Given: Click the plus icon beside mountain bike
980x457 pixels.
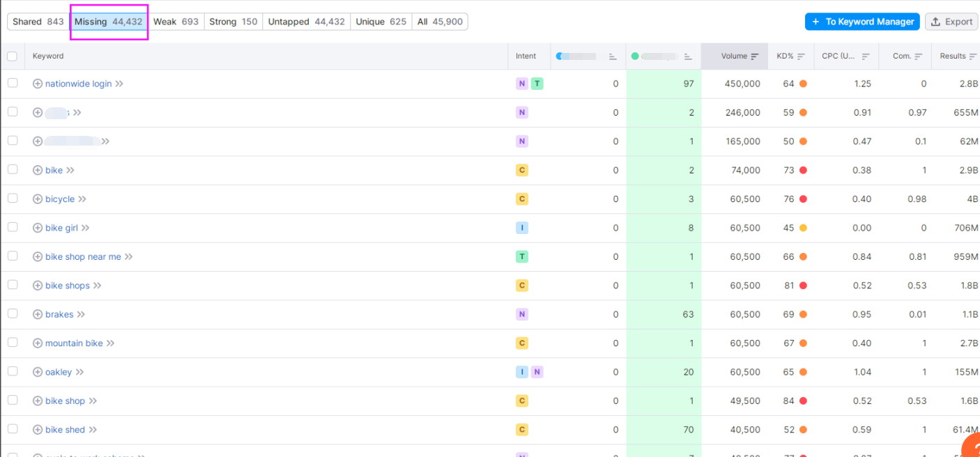Looking at the screenshot, I should tap(38, 343).
